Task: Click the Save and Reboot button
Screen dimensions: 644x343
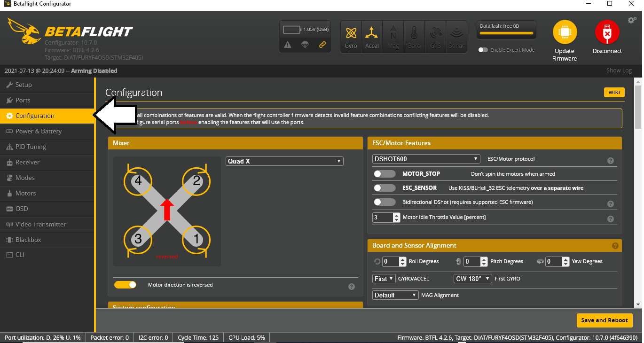Action: click(605, 320)
